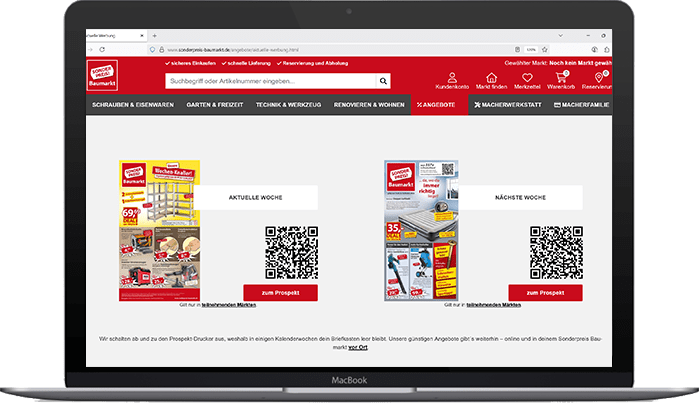This screenshot has height=404, width=700.
Task: Open Macherfamilie menu item
Action: coord(581,105)
